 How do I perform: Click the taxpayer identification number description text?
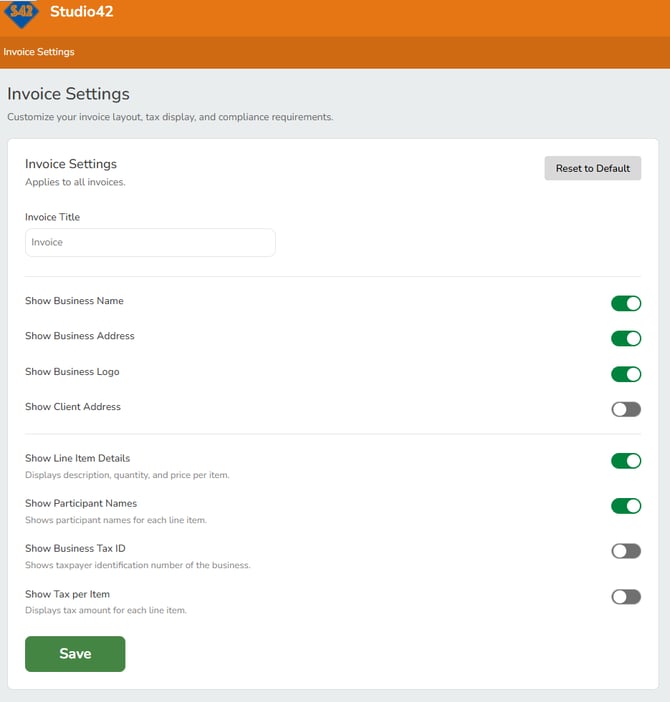137,565
